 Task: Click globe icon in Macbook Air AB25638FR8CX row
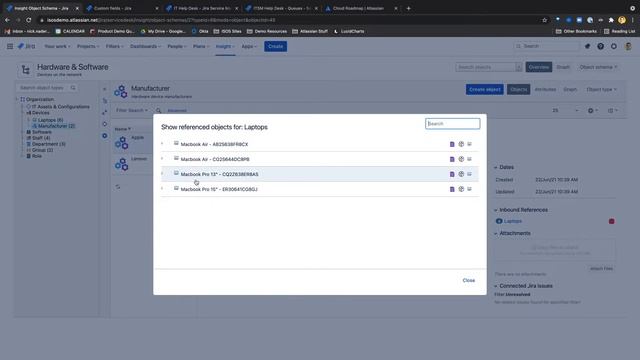pyautogui.click(x=461, y=144)
